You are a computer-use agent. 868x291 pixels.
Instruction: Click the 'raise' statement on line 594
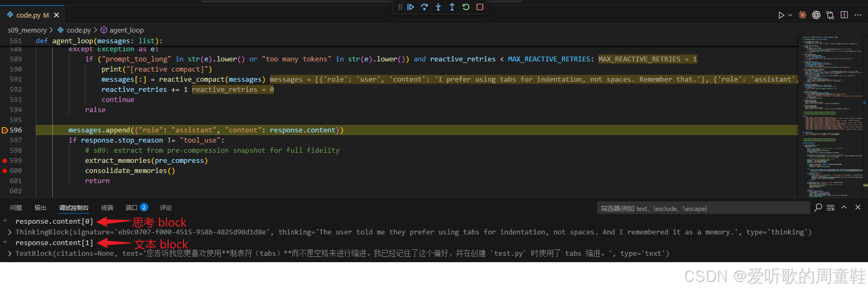[95, 109]
